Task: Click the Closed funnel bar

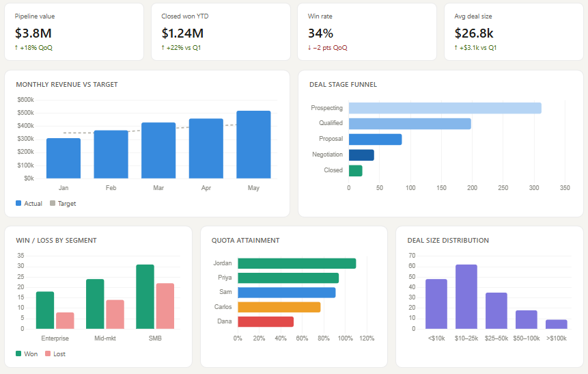Action: [x=356, y=171]
